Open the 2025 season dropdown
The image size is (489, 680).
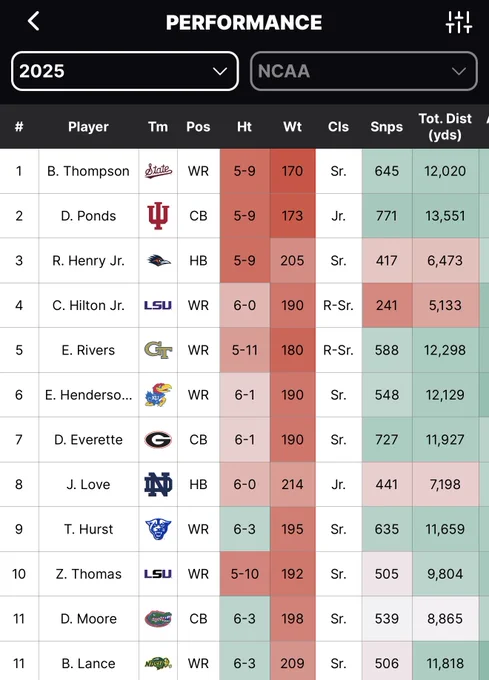tap(125, 71)
